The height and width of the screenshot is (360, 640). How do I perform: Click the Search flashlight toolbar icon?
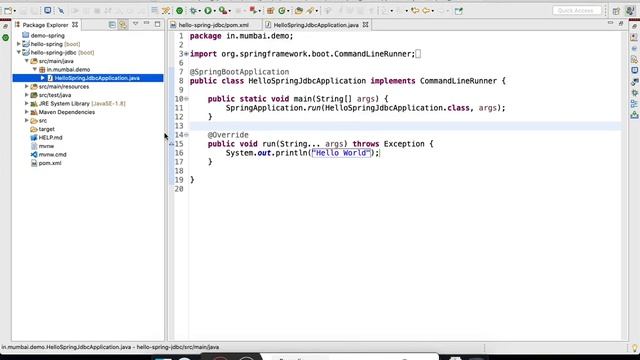[x=311, y=11]
